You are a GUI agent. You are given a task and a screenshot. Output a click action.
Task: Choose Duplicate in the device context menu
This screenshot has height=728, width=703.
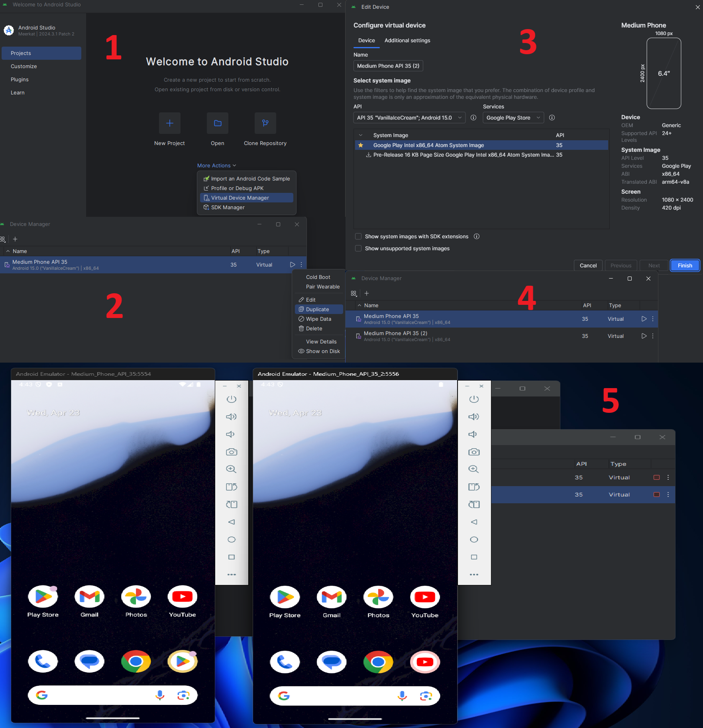coord(319,309)
